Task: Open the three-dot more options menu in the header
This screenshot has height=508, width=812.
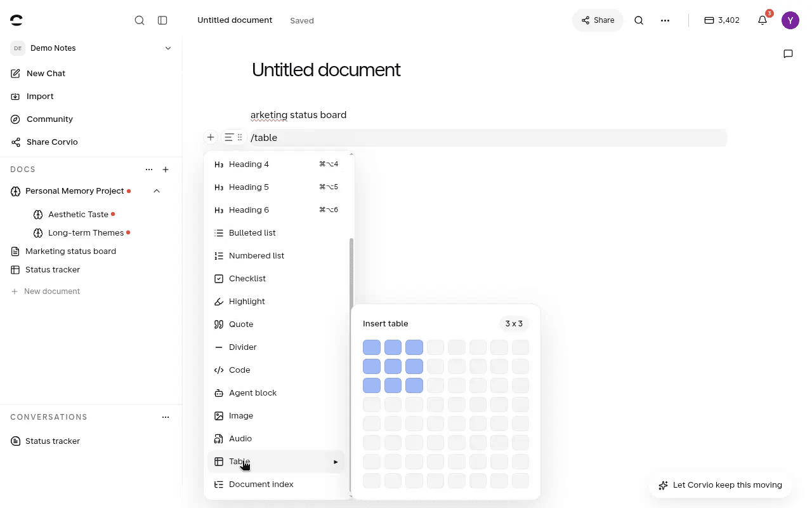Action: click(x=665, y=20)
